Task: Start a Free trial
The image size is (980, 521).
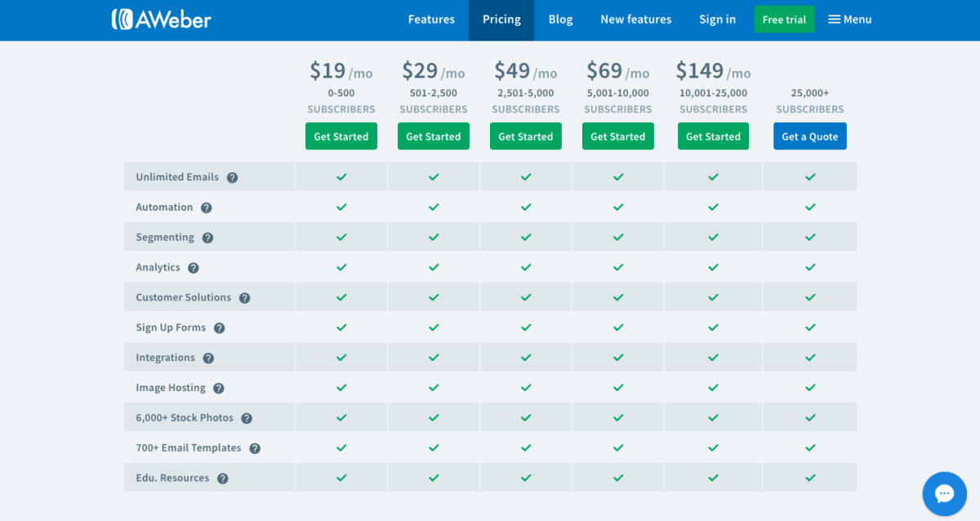Action: click(x=784, y=20)
